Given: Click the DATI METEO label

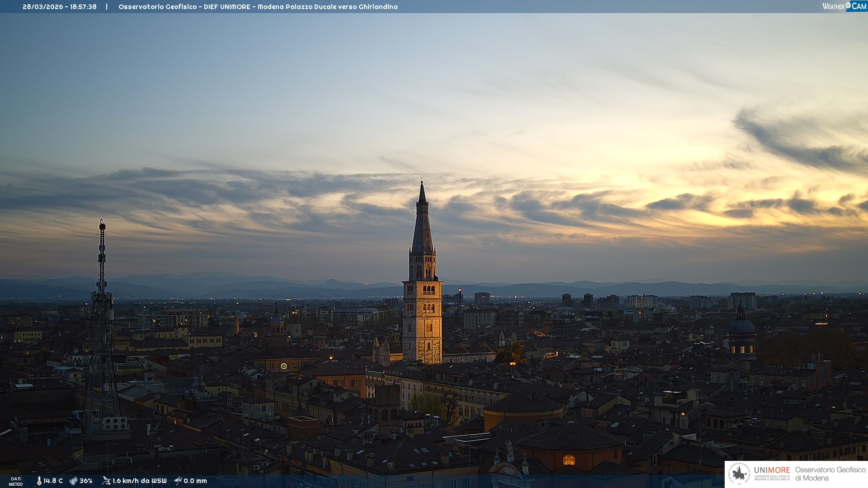Looking at the screenshot, I should (x=16, y=481).
